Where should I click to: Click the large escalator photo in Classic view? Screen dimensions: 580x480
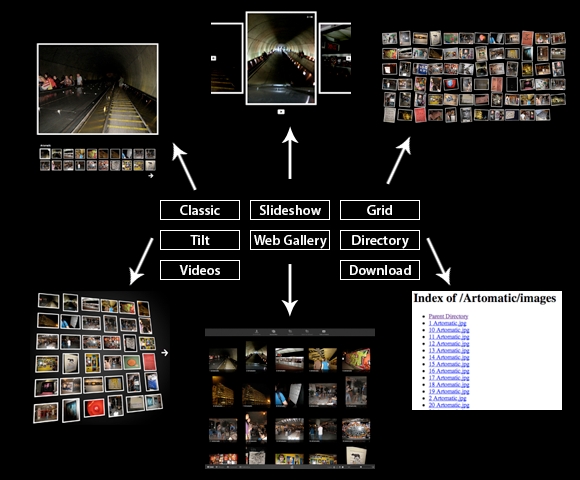pyautogui.click(x=98, y=89)
